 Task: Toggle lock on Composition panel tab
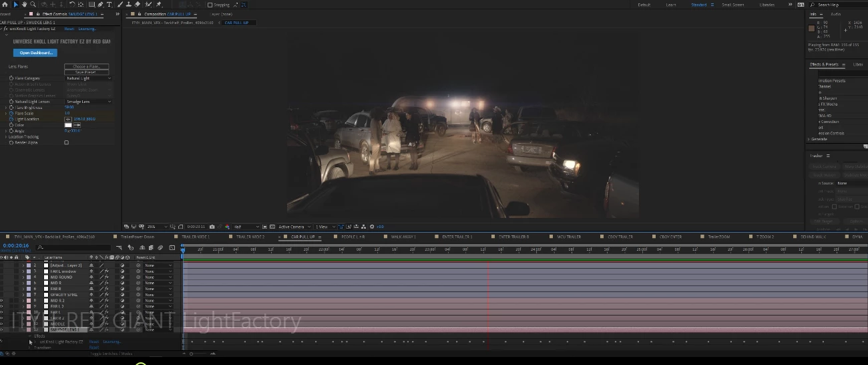pos(140,14)
